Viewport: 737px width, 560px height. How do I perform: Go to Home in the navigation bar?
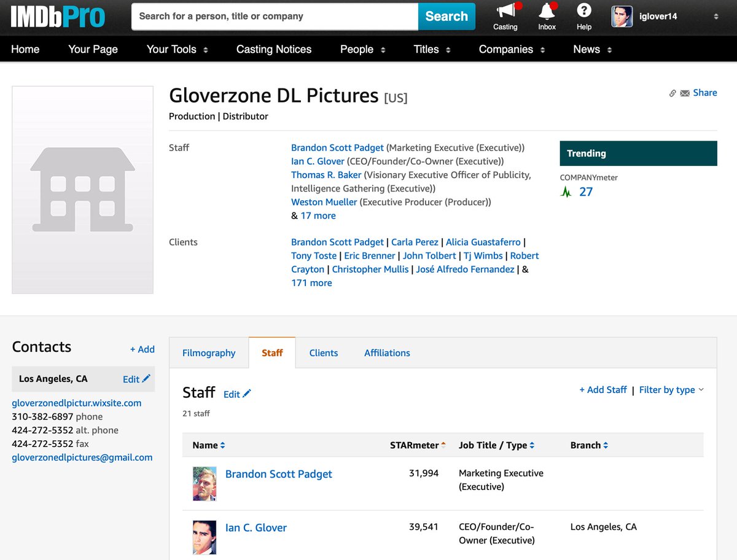coord(25,49)
